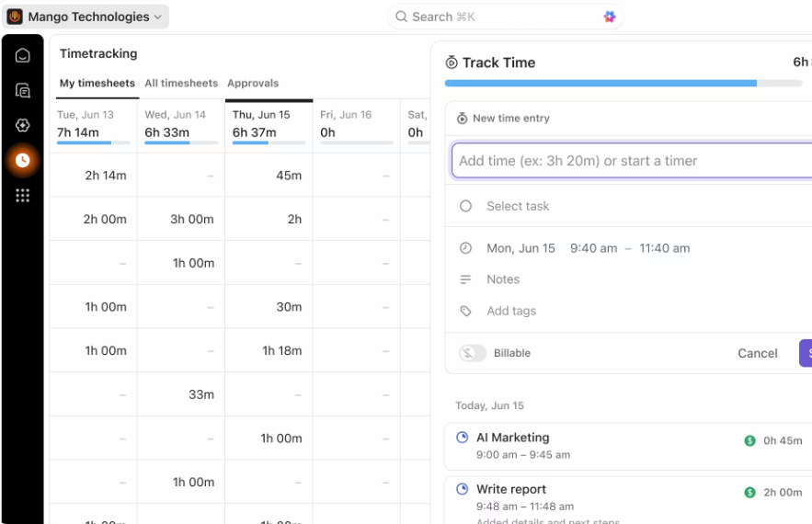
Task: Click the purple save button beside Cancel
Action: pyautogui.click(x=806, y=353)
